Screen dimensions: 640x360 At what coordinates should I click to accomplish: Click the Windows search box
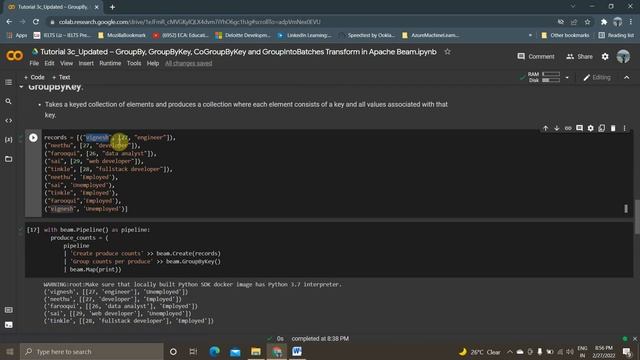pos(92,351)
